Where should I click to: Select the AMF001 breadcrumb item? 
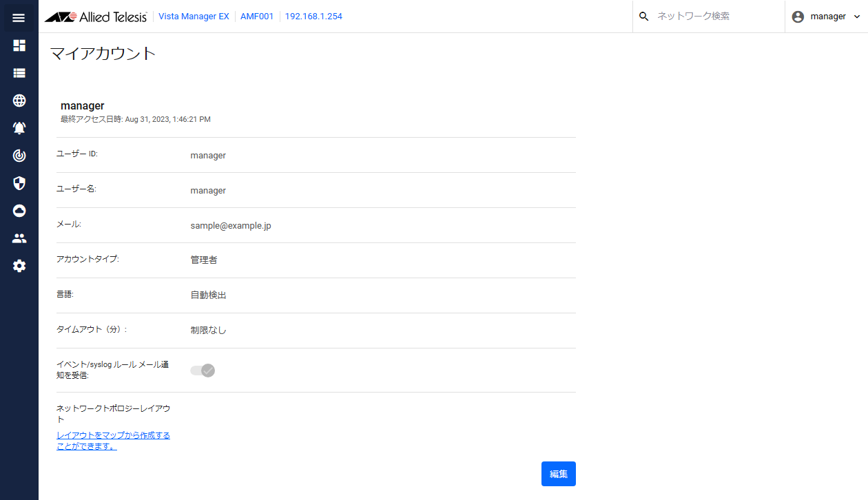click(x=257, y=17)
